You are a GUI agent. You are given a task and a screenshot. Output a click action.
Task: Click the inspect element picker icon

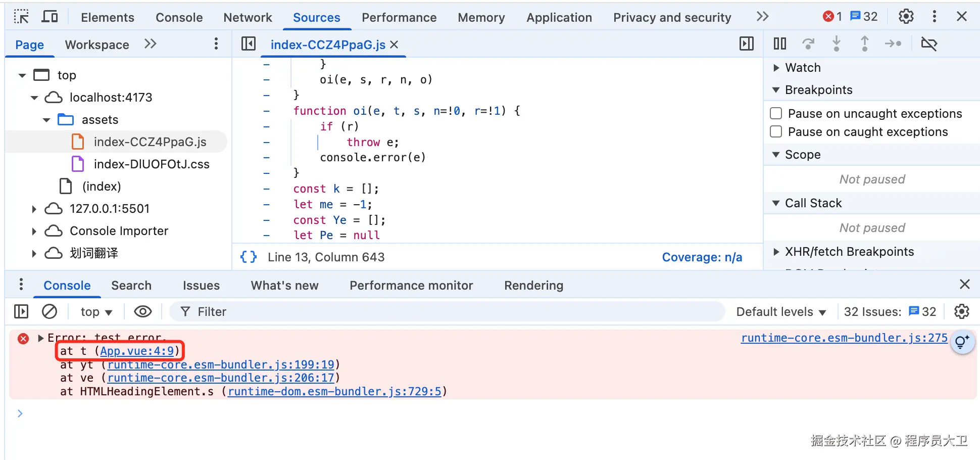click(21, 17)
